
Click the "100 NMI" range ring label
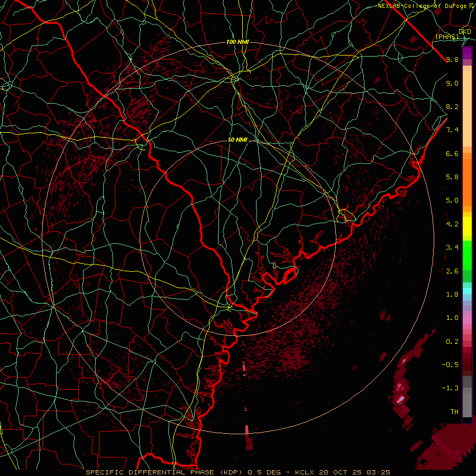click(x=237, y=42)
